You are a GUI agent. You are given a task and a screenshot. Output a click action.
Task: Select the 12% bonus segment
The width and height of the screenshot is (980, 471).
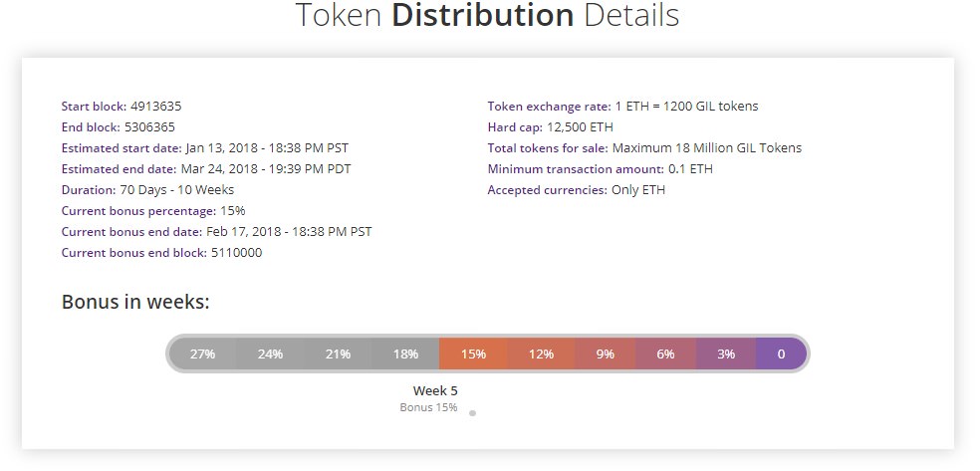pos(541,353)
